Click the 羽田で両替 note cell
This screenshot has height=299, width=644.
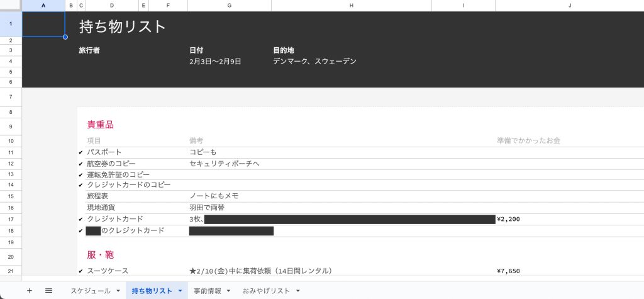[206, 208]
